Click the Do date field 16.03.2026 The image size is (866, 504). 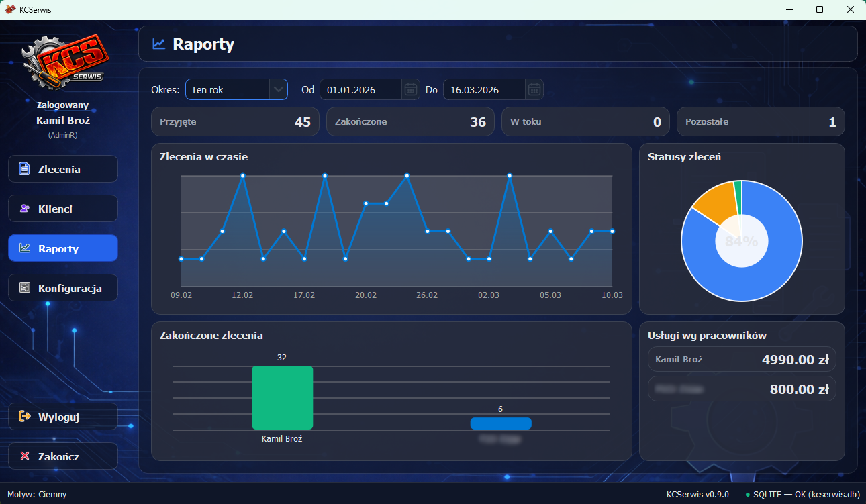click(x=483, y=89)
